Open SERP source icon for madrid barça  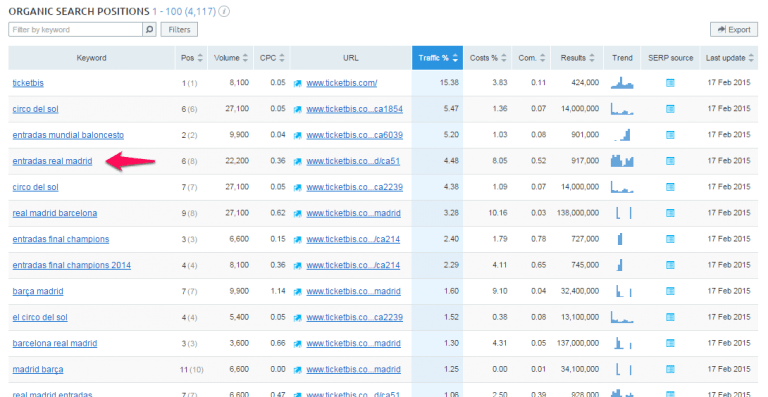pos(670,369)
